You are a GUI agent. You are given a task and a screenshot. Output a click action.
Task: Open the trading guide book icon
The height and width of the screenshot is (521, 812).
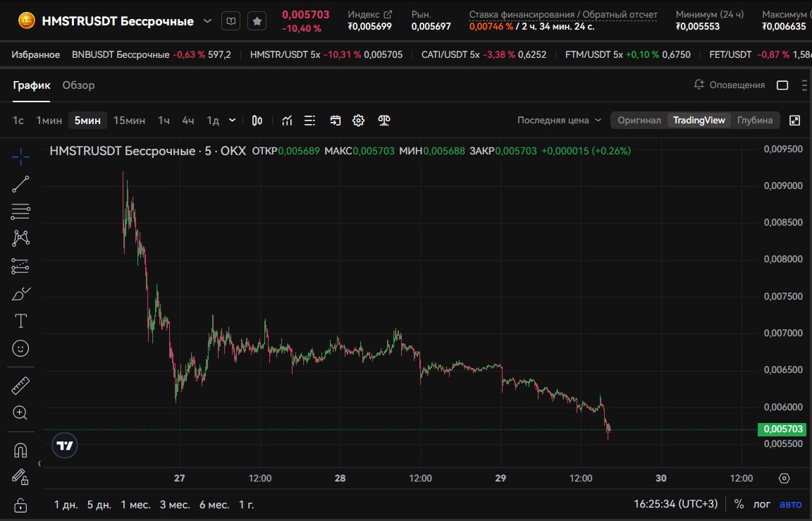(x=231, y=21)
